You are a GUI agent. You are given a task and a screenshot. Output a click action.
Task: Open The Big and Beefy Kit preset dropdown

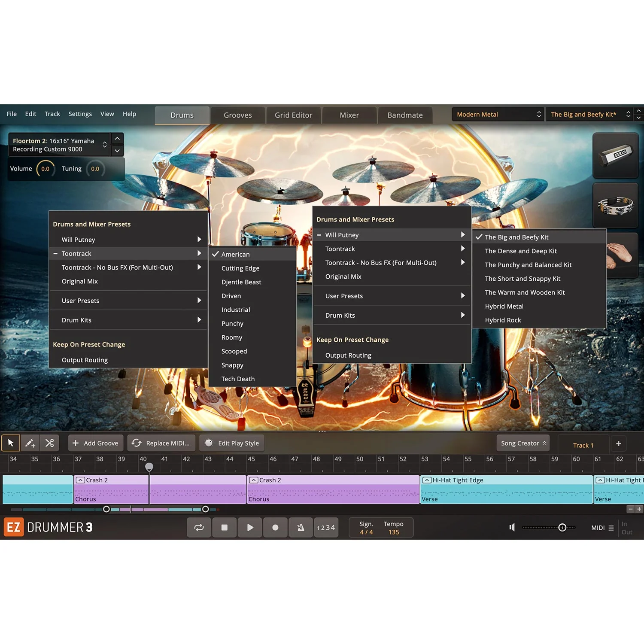pyautogui.click(x=590, y=114)
